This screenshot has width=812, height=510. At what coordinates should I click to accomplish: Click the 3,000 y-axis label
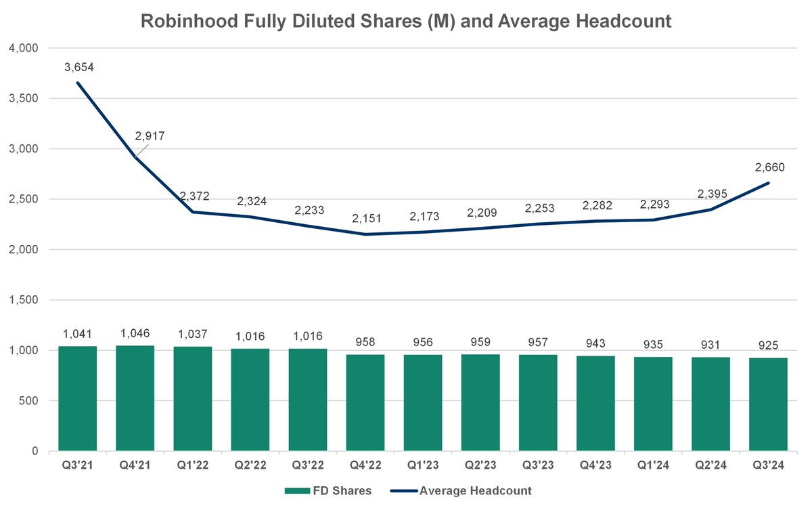(24, 149)
